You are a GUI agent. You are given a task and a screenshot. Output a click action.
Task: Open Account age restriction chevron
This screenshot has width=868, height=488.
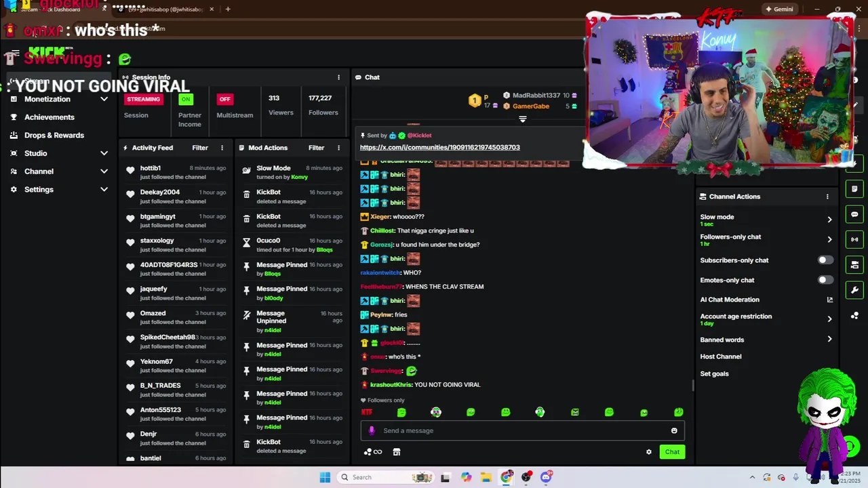tap(829, 319)
